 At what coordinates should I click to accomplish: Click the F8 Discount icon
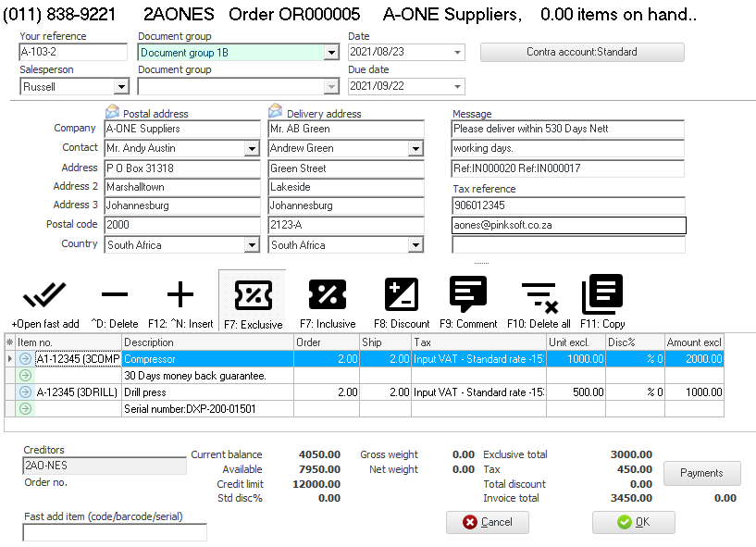[401, 296]
